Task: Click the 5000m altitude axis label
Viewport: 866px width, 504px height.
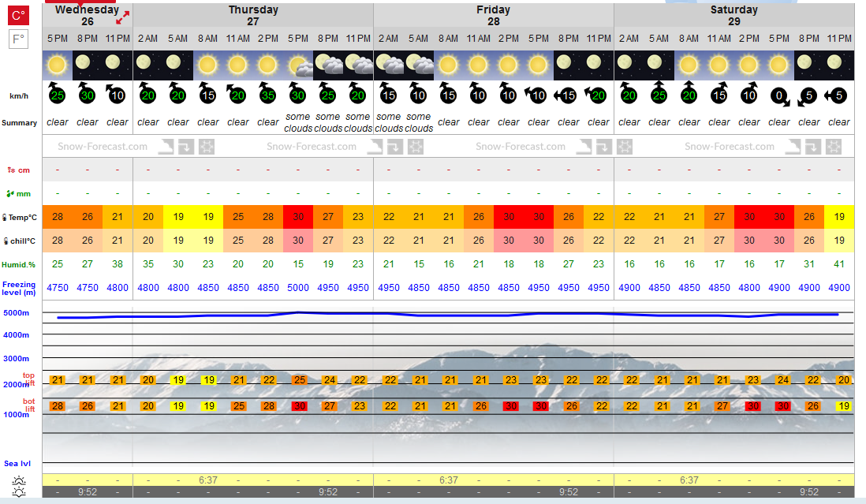Action: click(x=17, y=313)
